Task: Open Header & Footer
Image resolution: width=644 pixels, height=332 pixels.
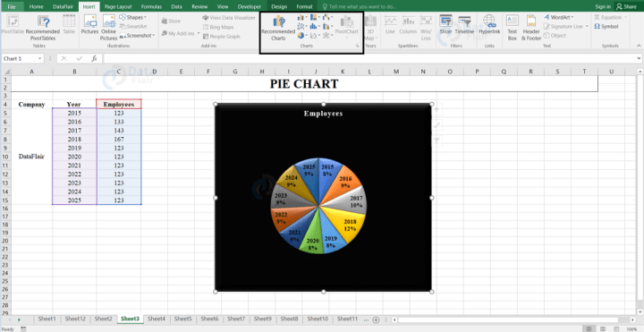Action: click(x=531, y=28)
